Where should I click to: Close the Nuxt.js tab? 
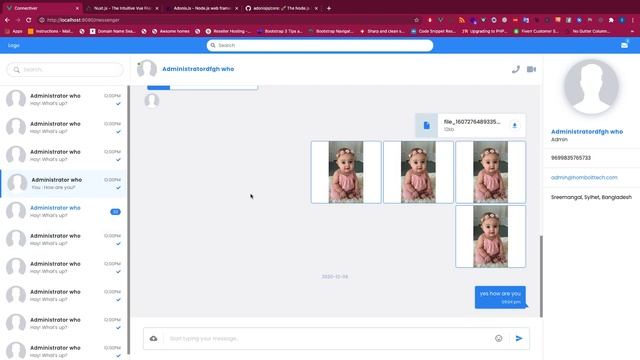157,8
